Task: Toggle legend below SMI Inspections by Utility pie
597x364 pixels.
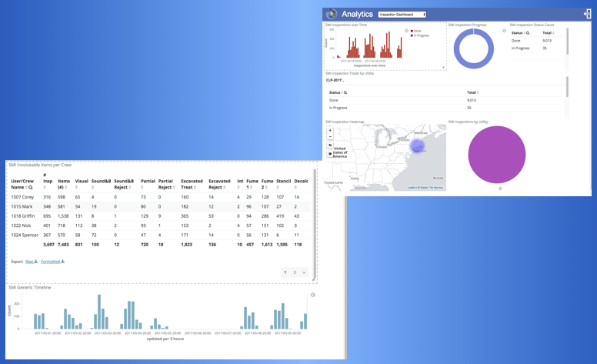Action: [500, 189]
